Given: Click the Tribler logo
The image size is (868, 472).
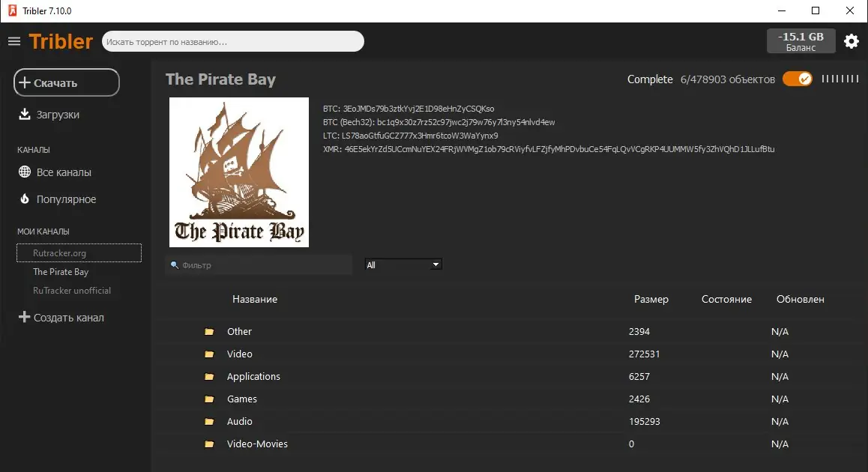Looking at the screenshot, I should [x=61, y=41].
